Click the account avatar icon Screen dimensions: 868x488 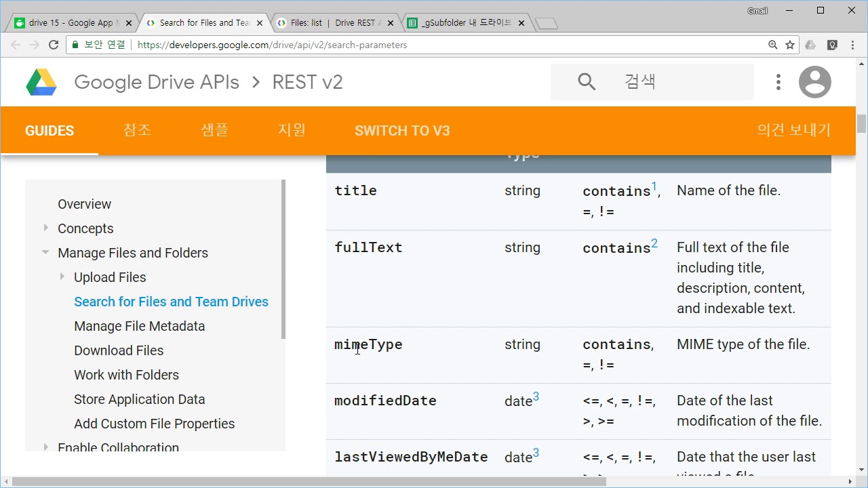[x=814, y=82]
